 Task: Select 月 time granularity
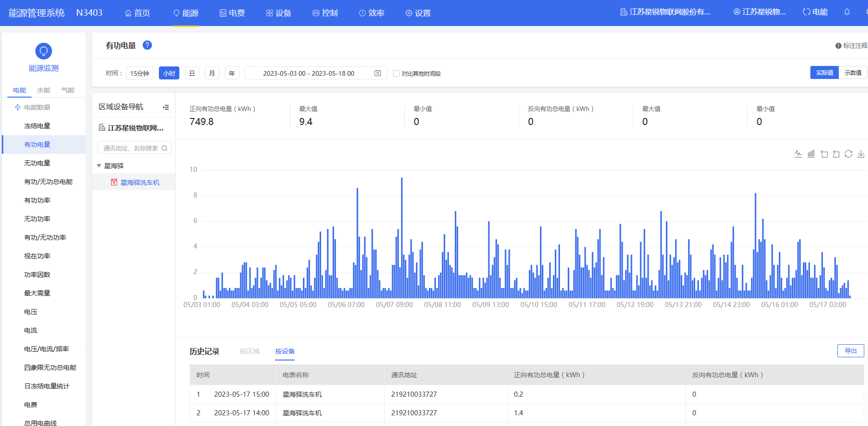tap(212, 73)
